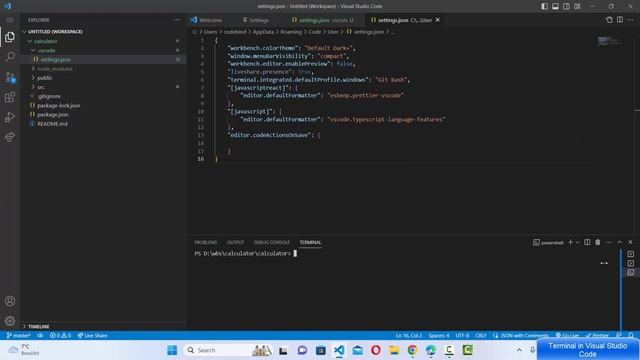Image resolution: width=640 pixels, height=360 pixels.
Task: Open the hamburger application menu
Action: (10, 20)
